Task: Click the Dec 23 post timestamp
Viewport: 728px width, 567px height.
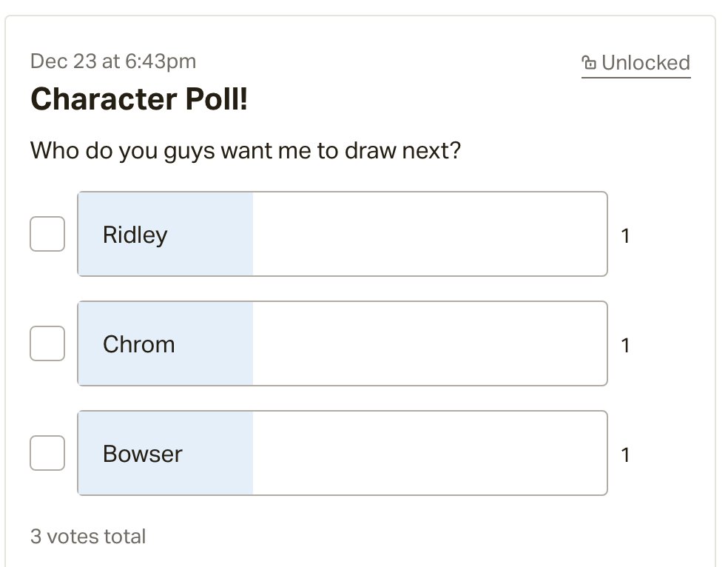Action: [x=113, y=61]
